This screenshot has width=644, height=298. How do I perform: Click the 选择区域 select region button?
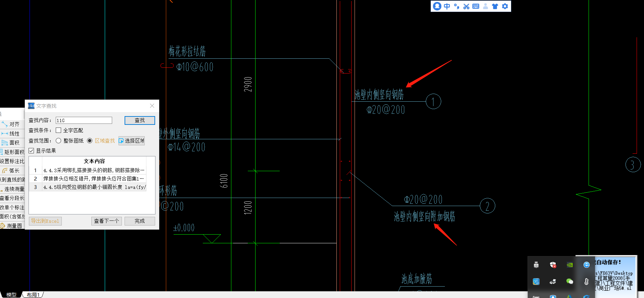click(x=132, y=141)
